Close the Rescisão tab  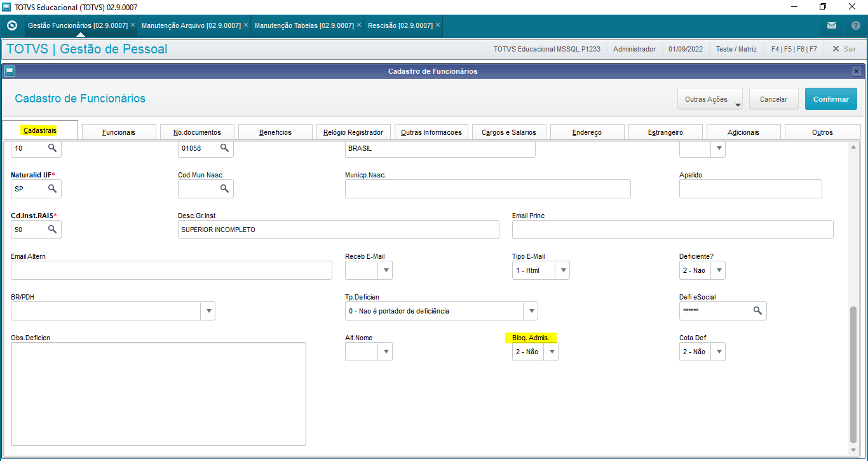point(438,25)
